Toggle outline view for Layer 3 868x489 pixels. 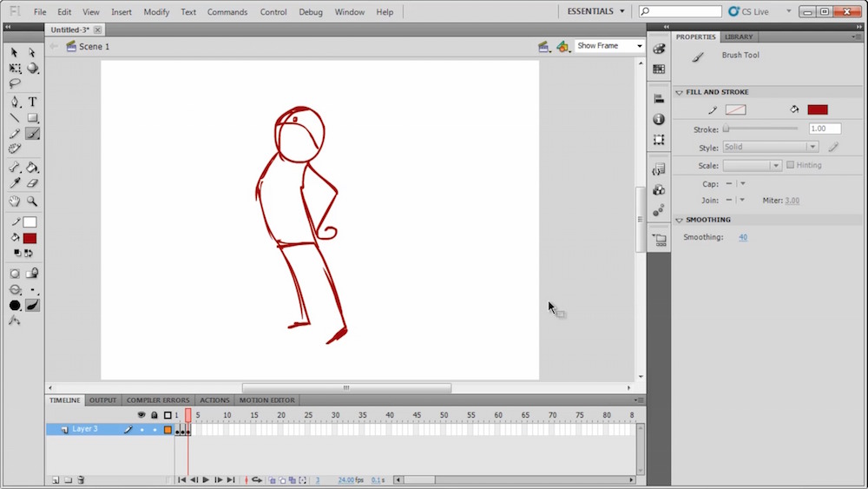coord(168,429)
